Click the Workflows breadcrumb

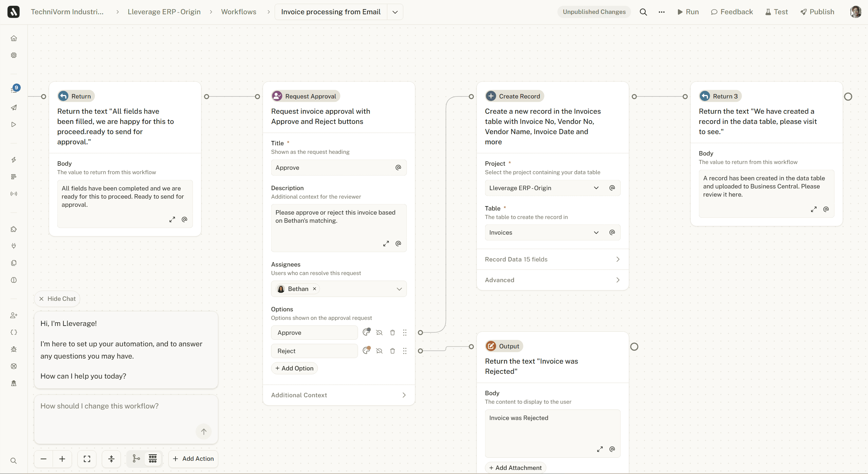point(239,12)
